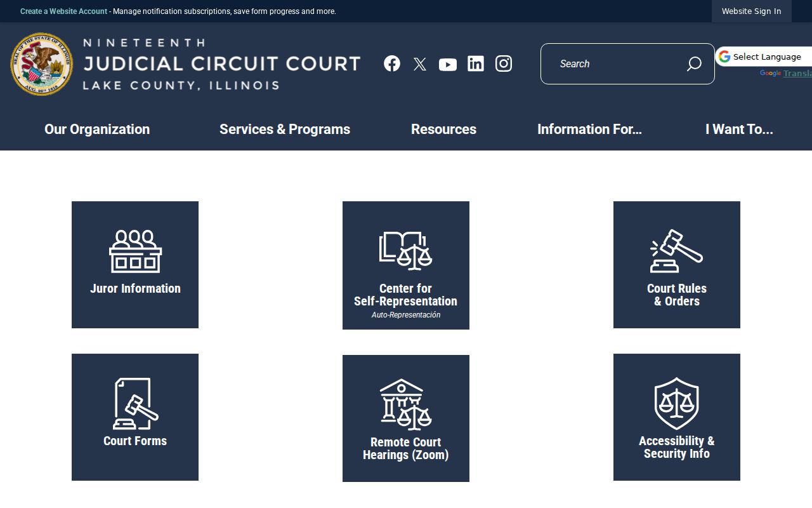
Task: Click the Illinois state seal logo
Action: point(42,64)
